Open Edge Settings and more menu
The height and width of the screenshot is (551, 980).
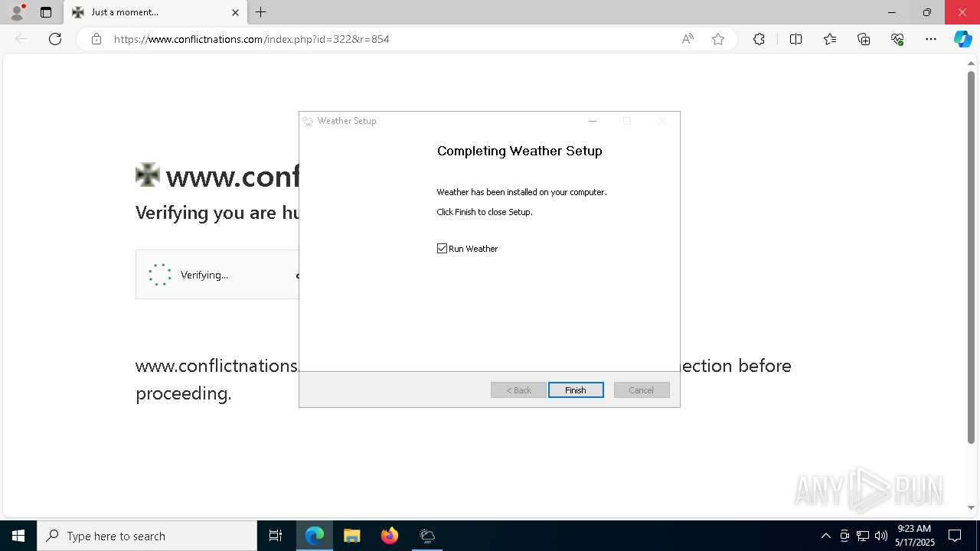coord(931,39)
